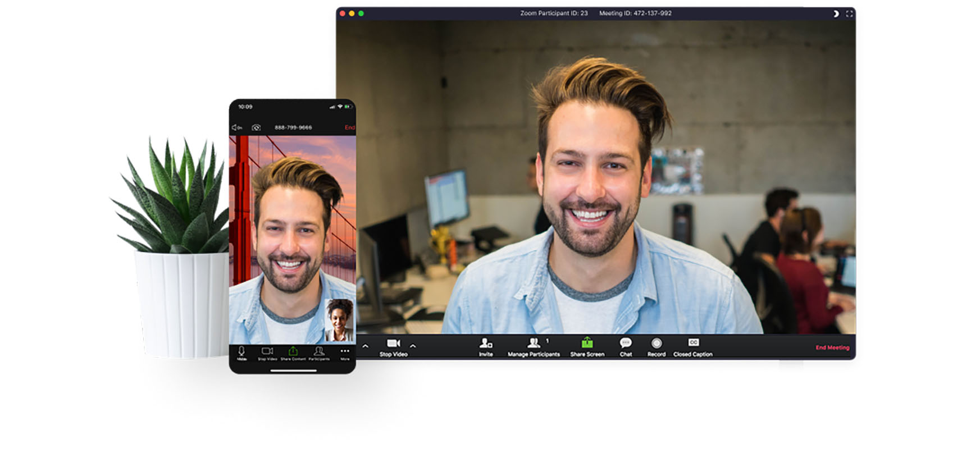Toggle Mute microphone on phone
Image resolution: width=980 pixels, height=449 pixels.
(241, 354)
